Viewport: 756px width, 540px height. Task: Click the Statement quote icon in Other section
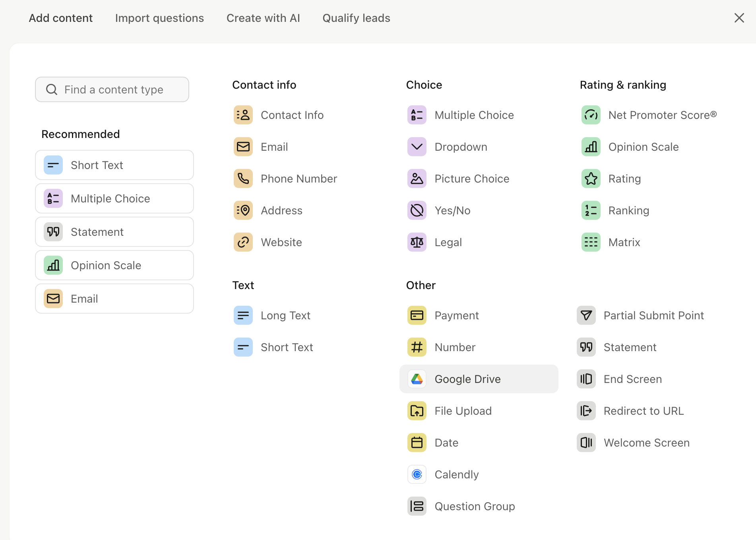click(586, 347)
